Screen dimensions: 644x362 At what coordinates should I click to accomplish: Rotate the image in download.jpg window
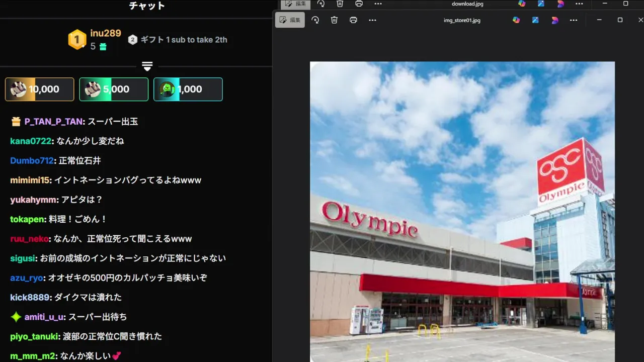coord(321,4)
